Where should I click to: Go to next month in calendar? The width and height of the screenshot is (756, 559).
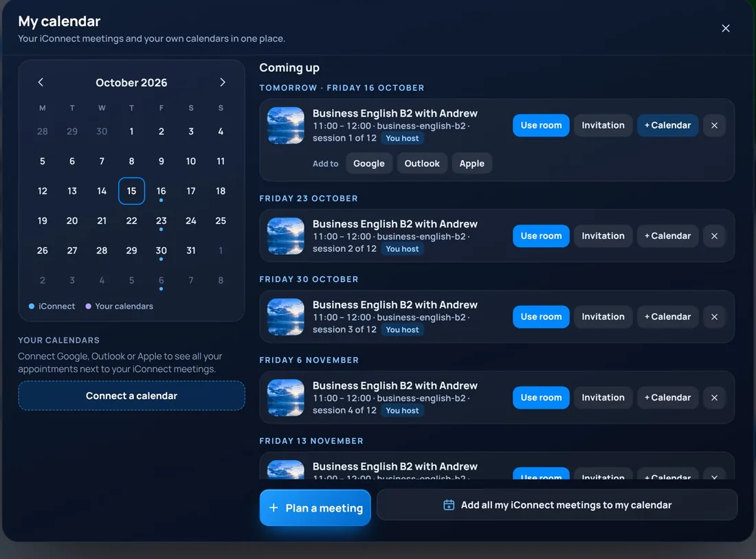[222, 82]
